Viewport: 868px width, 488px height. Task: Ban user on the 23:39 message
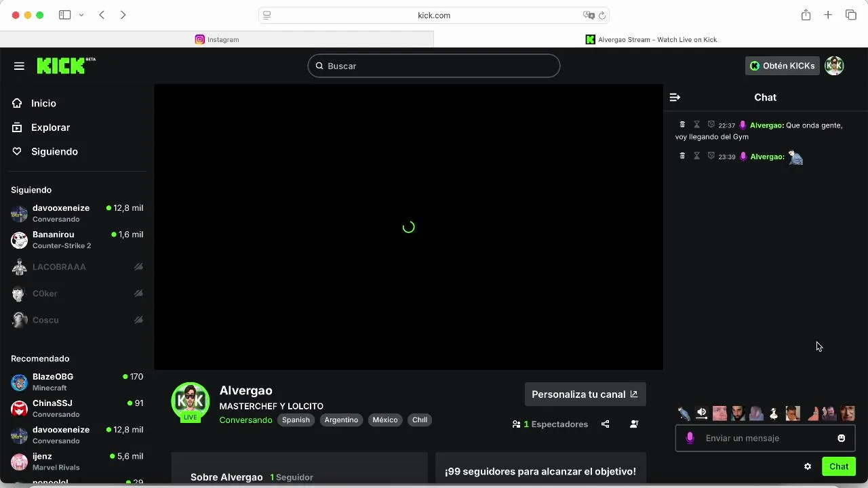(711, 156)
